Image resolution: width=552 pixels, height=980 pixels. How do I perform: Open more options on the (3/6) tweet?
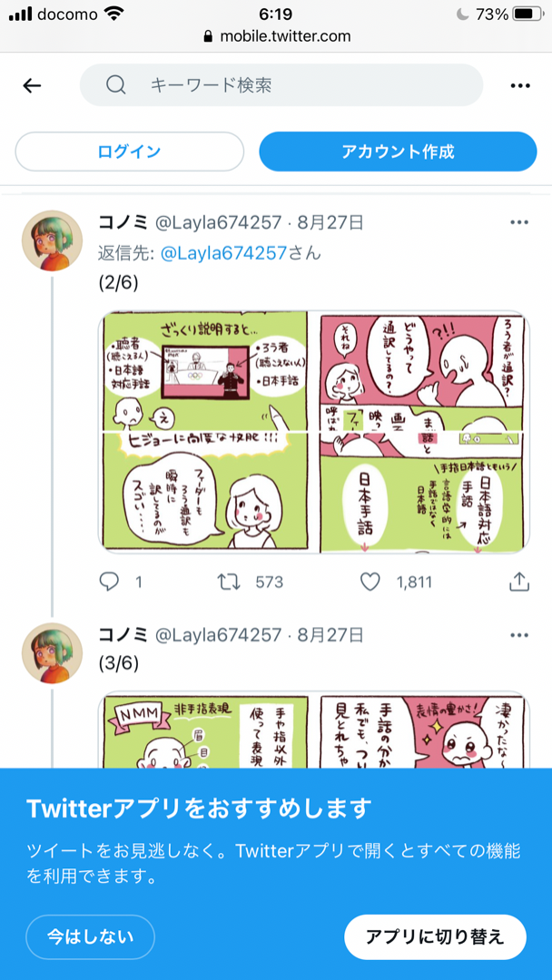click(x=519, y=635)
